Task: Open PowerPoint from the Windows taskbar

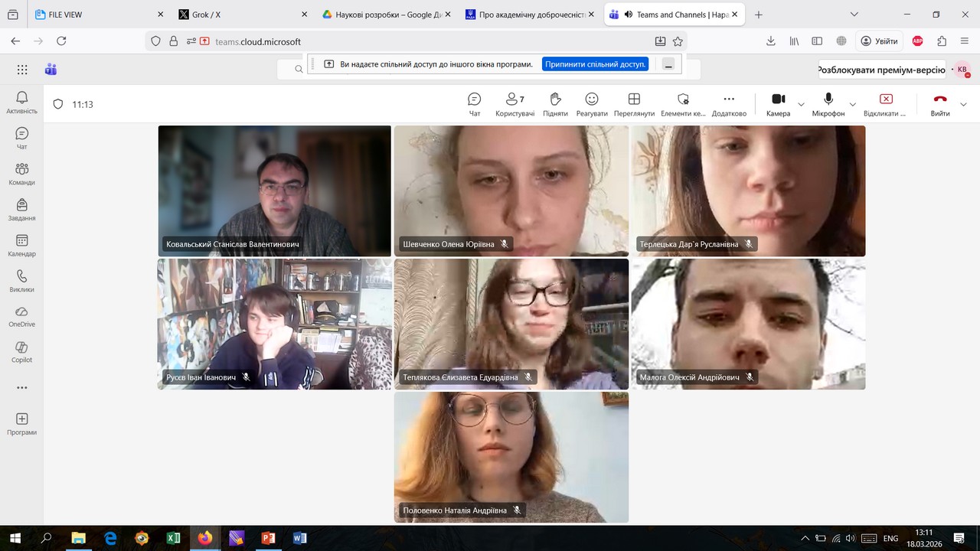Action: click(268, 538)
